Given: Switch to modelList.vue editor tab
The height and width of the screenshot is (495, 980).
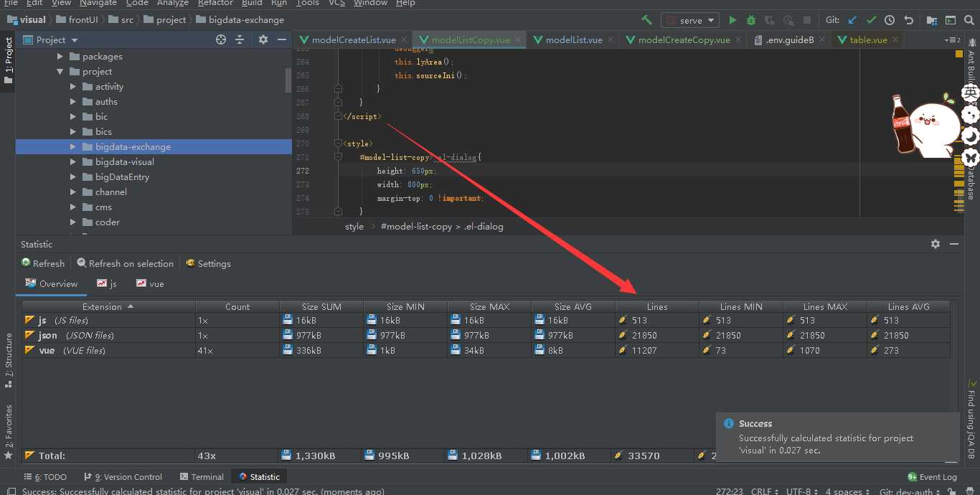Looking at the screenshot, I should pos(574,39).
